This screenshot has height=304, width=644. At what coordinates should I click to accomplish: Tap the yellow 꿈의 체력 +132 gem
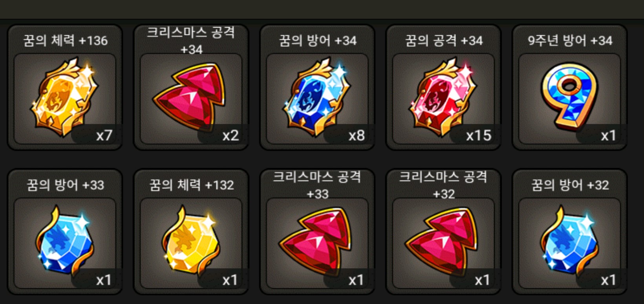pos(191,240)
